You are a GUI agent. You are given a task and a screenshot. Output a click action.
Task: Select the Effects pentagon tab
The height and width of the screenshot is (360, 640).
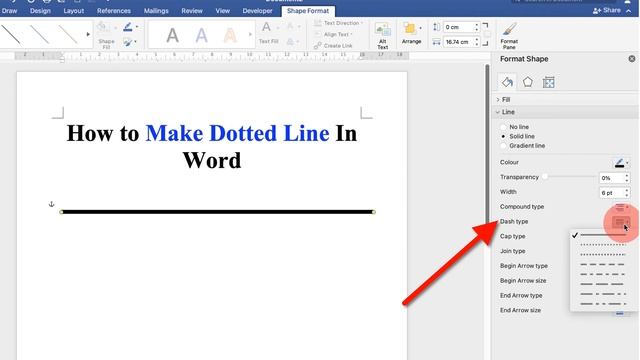pos(528,82)
